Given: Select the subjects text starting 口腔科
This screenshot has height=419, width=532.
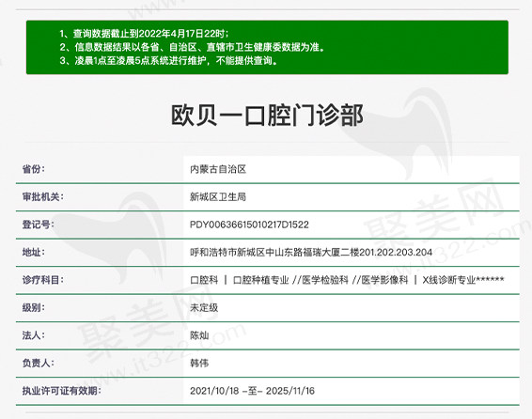Looking at the screenshot, I should pyautogui.click(x=347, y=280).
